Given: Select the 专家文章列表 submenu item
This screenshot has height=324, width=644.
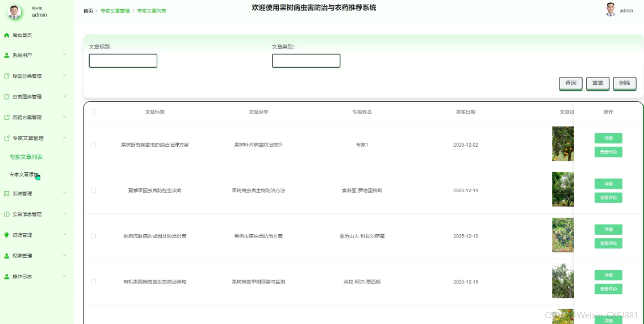Looking at the screenshot, I should pos(26,157).
